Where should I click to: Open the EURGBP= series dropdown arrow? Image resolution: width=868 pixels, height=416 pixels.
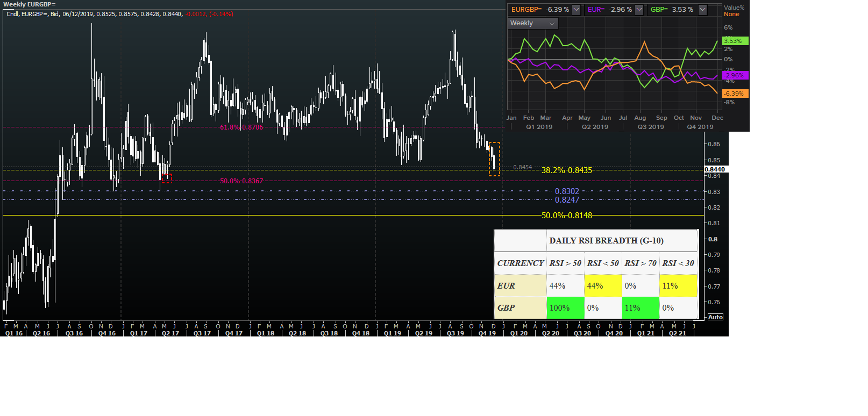point(576,10)
